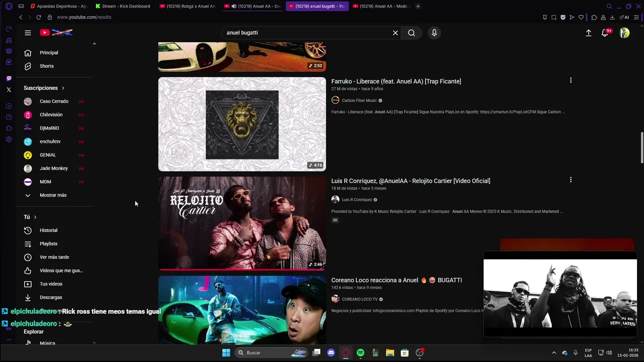The width and height of the screenshot is (644, 362).
Task: Open Discord from the taskbar
Action: coord(331,352)
